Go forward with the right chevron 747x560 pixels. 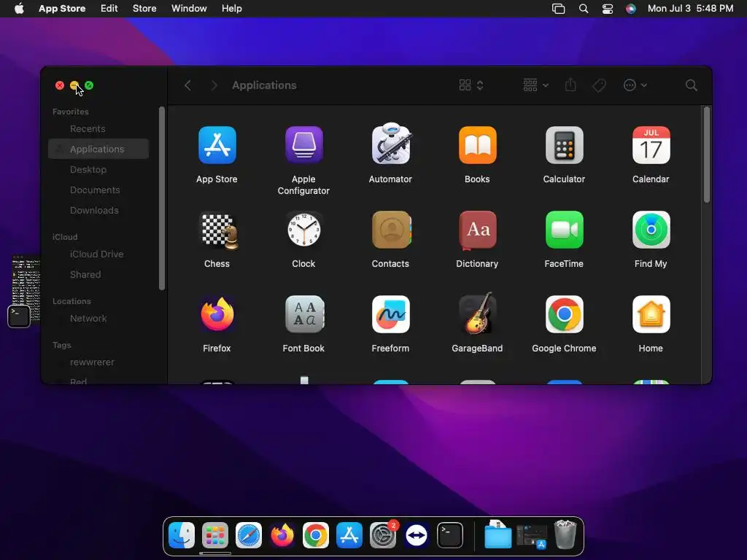(x=214, y=85)
